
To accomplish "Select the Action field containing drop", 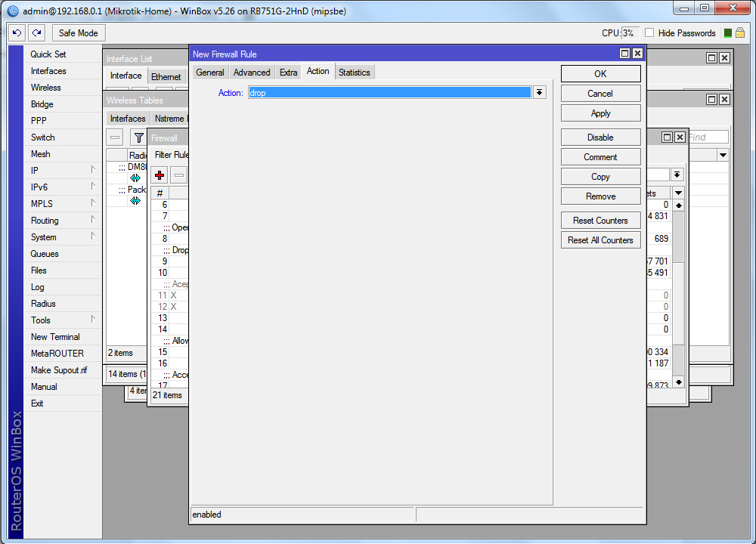I will point(389,92).
